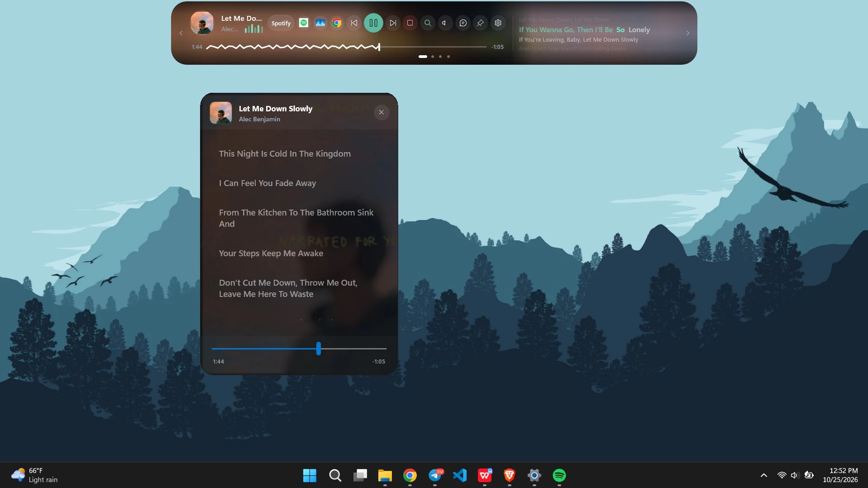Select the fourth page indicator dot
The height and width of the screenshot is (488, 868).
[x=448, y=57]
